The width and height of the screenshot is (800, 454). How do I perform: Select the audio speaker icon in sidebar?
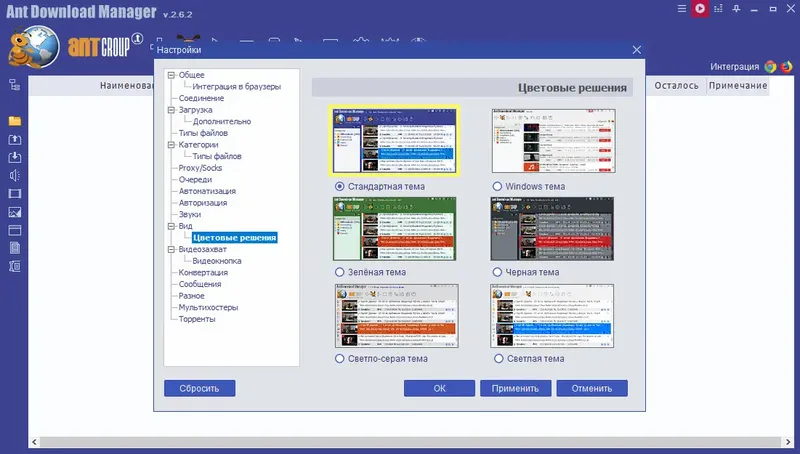tap(15, 175)
